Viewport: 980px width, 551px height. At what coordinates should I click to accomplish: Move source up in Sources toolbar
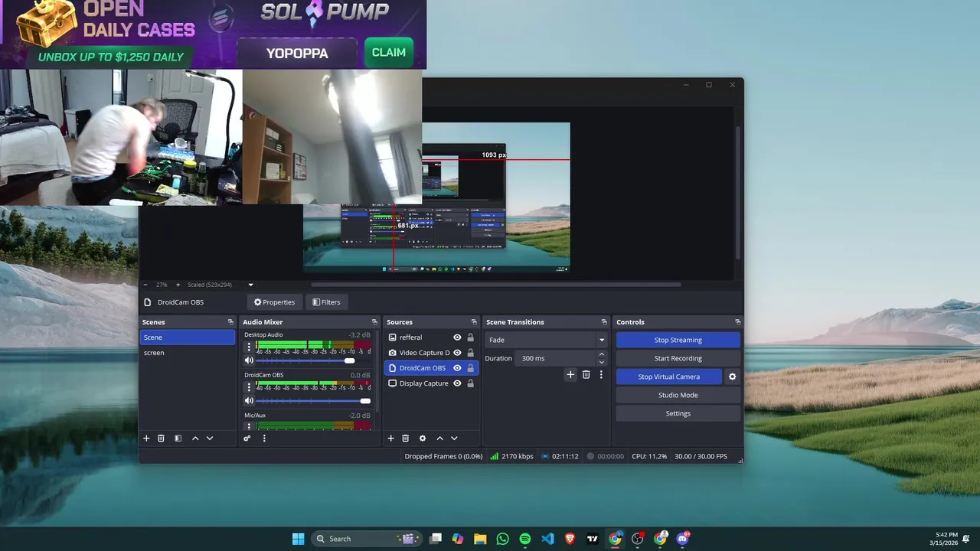point(439,439)
